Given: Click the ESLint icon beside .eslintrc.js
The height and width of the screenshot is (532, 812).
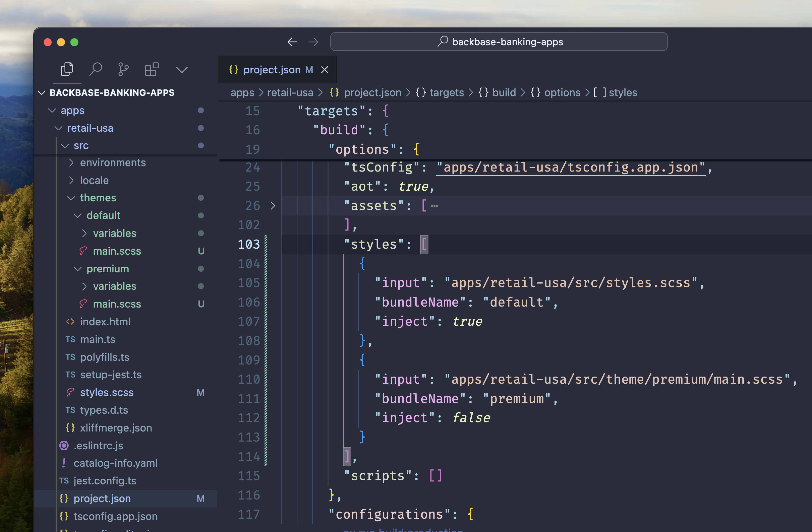Looking at the screenshot, I should [x=64, y=445].
